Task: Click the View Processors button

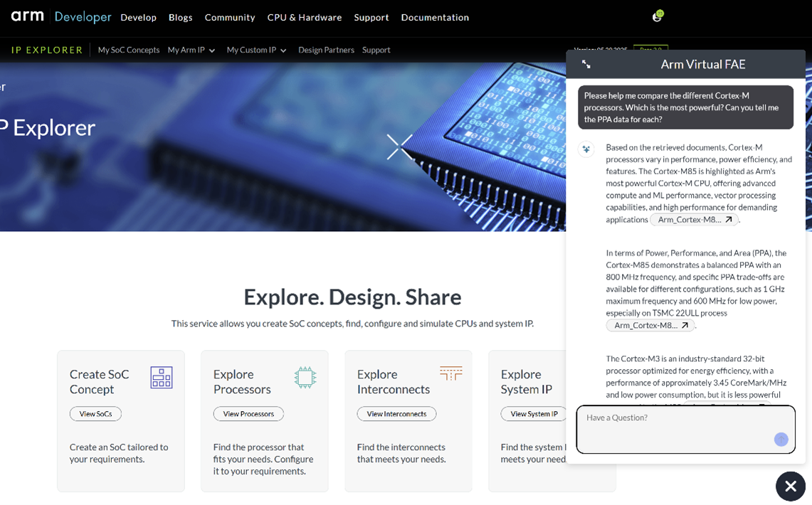Action: (x=248, y=414)
